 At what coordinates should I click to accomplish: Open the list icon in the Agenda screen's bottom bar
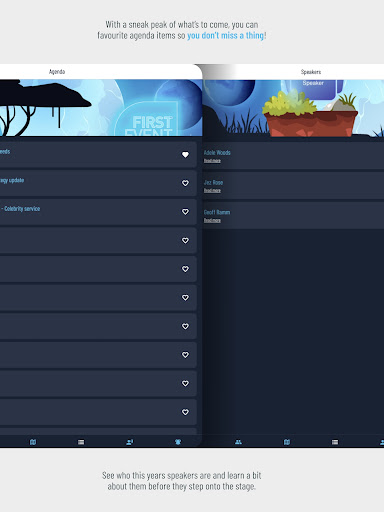[x=81, y=442]
